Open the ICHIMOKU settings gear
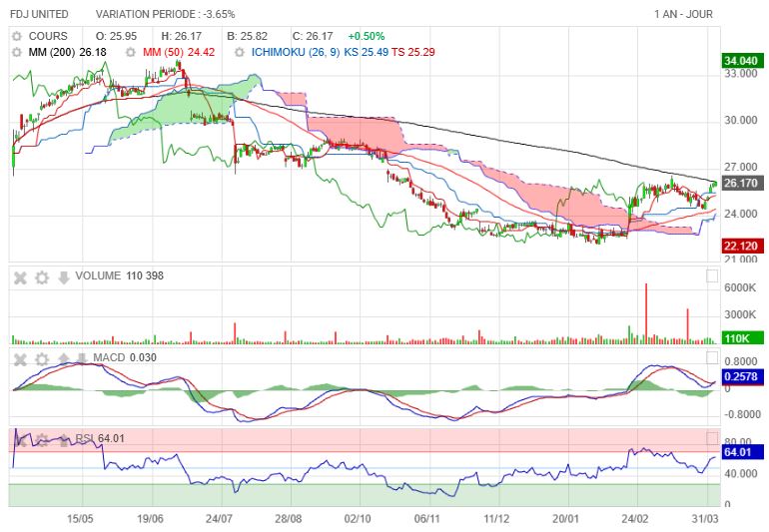 [239, 52]
